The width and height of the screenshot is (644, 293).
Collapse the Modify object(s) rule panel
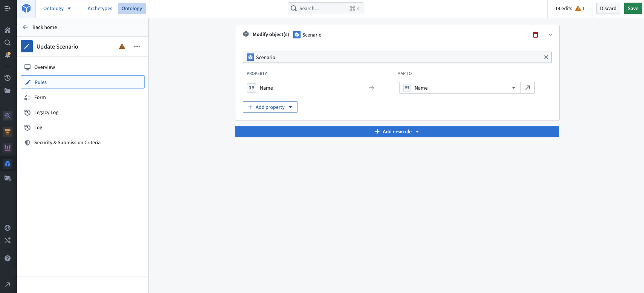[551, 35]
